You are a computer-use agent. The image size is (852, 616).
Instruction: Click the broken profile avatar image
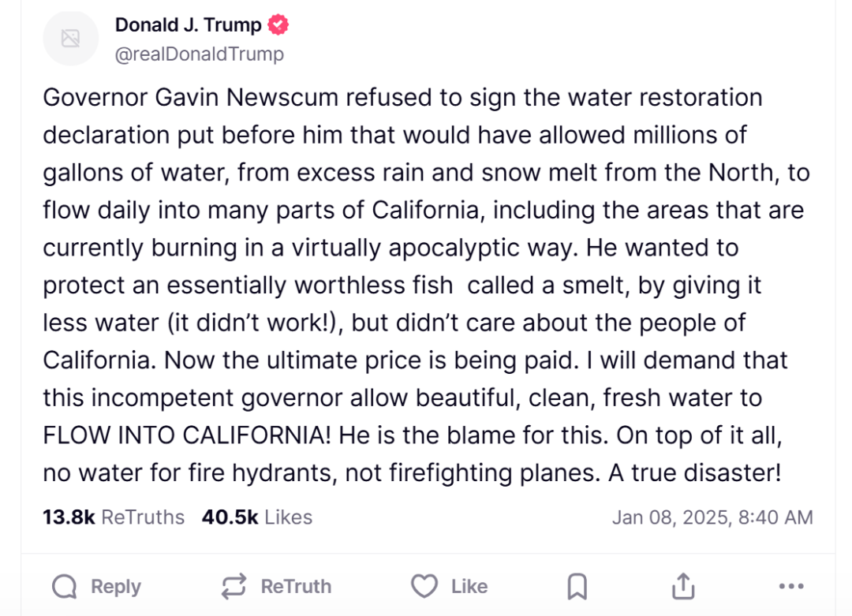click(x=71, y=39)
